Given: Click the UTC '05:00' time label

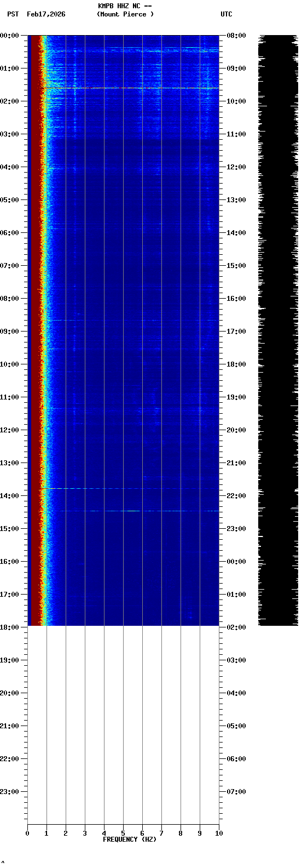Looking at the screenshot, I should pyautogui.click(x=236, y=726).
